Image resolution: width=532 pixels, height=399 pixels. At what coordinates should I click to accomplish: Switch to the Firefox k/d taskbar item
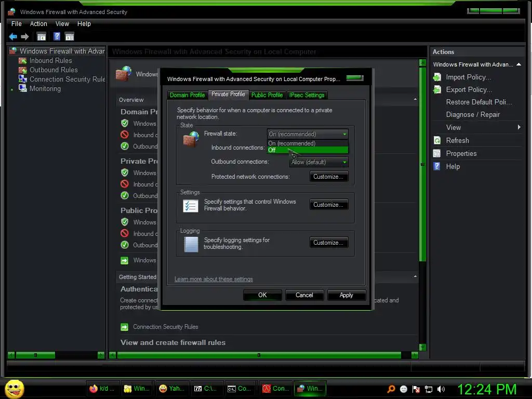[x=102, y=389]
